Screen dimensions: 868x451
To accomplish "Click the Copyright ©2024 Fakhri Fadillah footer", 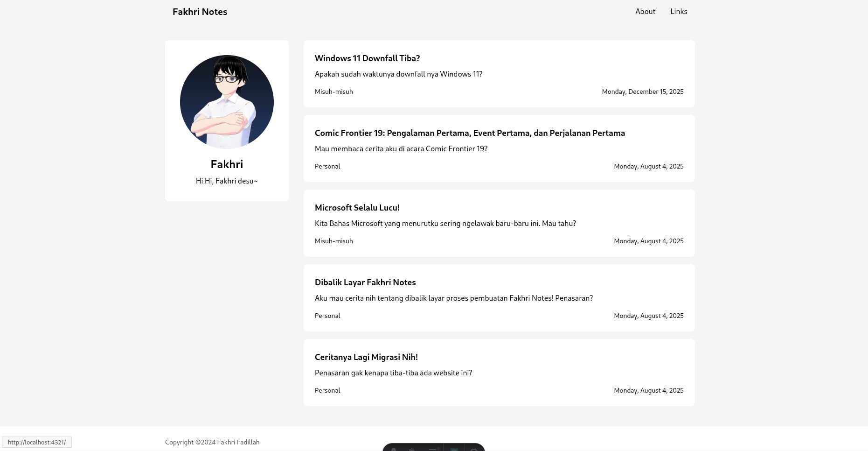I will click(x=212, y=442).
